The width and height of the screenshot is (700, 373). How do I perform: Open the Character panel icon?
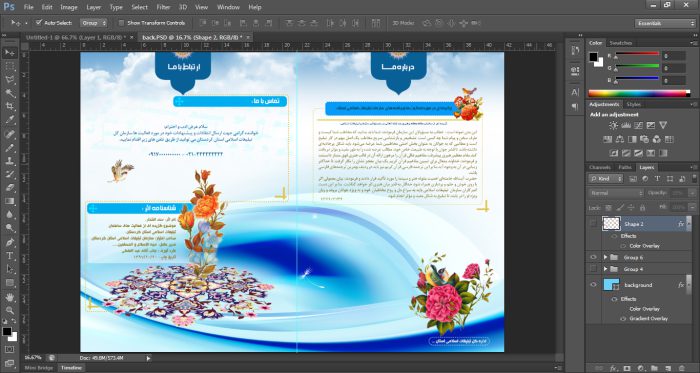click(575, 92)
